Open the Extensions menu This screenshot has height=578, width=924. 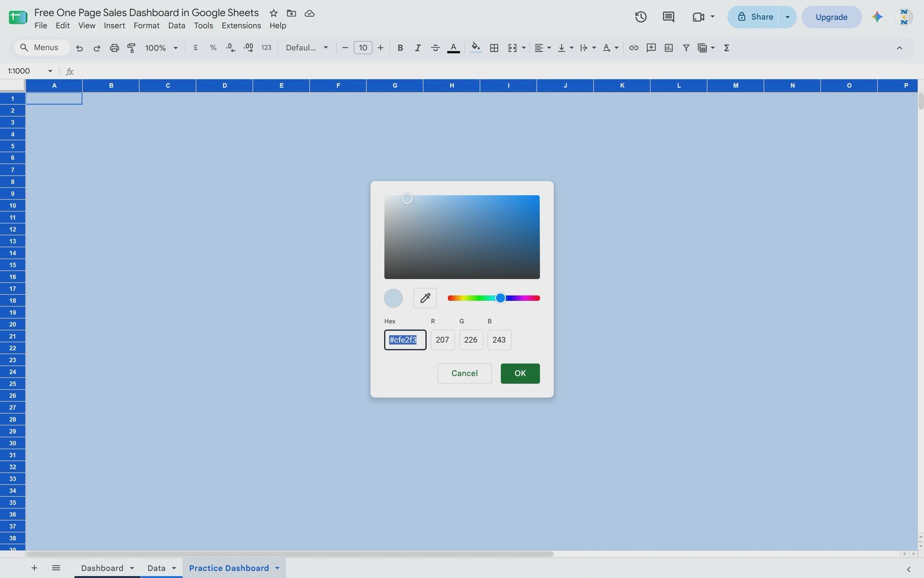(x=241, y=25)
